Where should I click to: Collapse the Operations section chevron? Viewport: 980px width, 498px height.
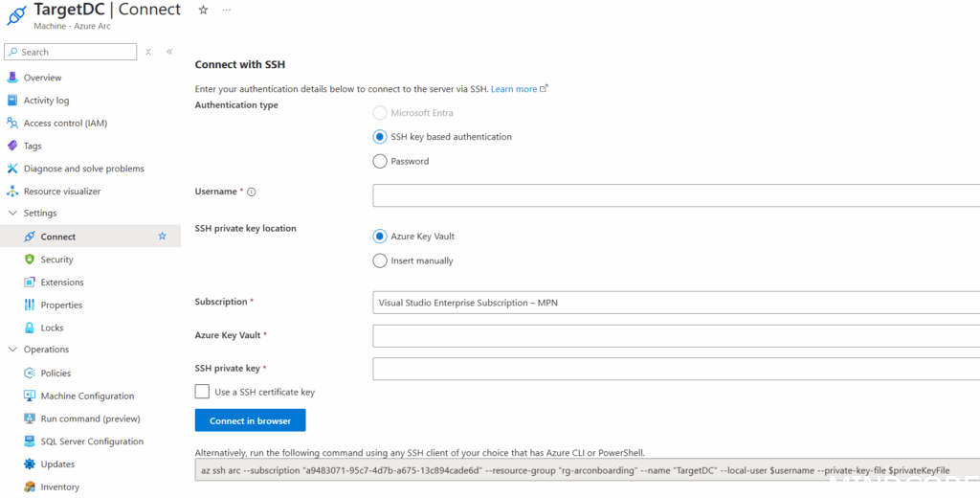tap(12, 350)
